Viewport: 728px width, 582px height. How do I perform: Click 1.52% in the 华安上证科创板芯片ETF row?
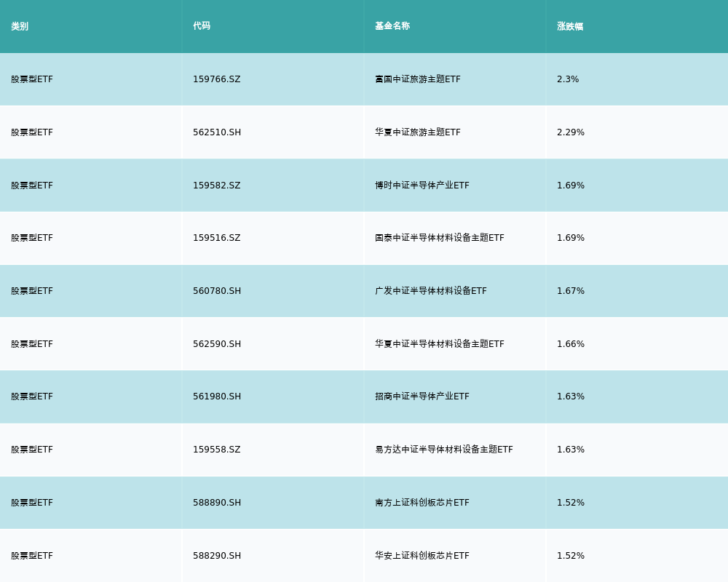click(571, 556)
